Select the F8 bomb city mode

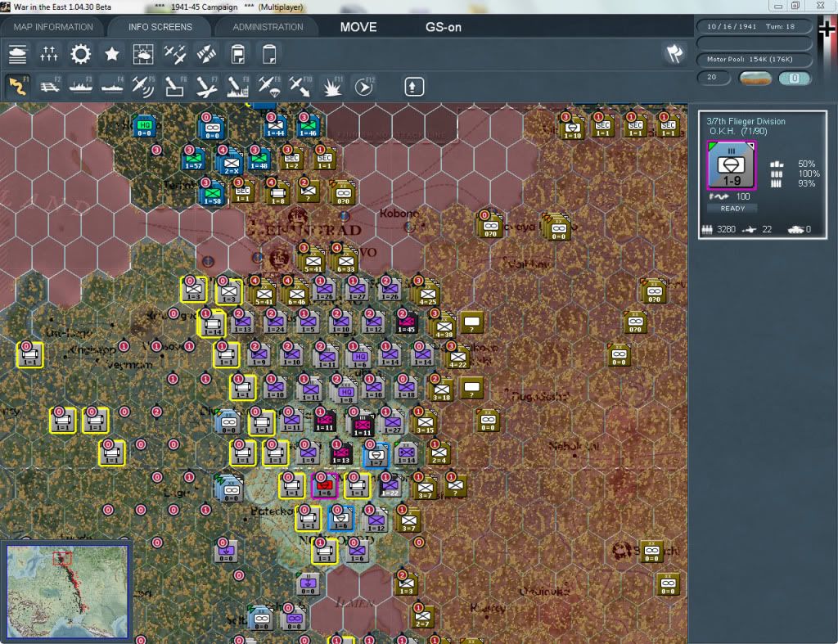coord(237,86)
